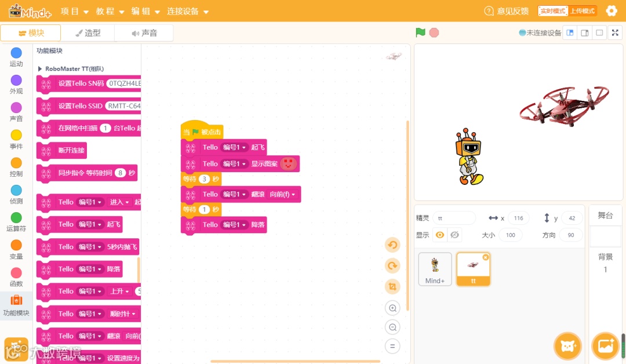Hide the sprite with crossed eye icon
Screen dimensions: 626x364
click(x=454, y=235)
